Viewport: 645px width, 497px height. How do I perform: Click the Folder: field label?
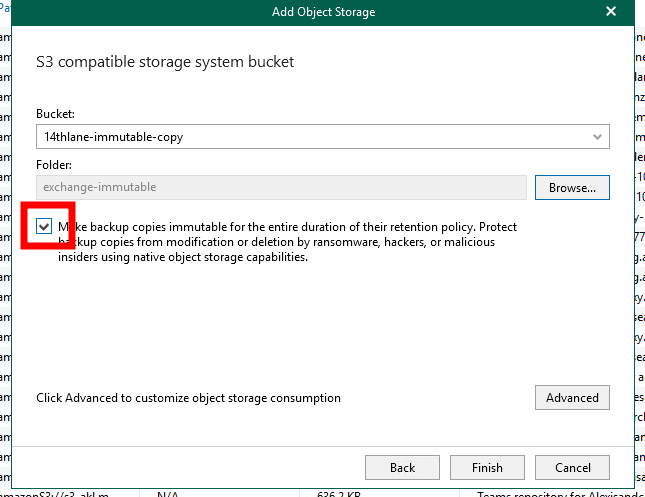click(53, 165)
